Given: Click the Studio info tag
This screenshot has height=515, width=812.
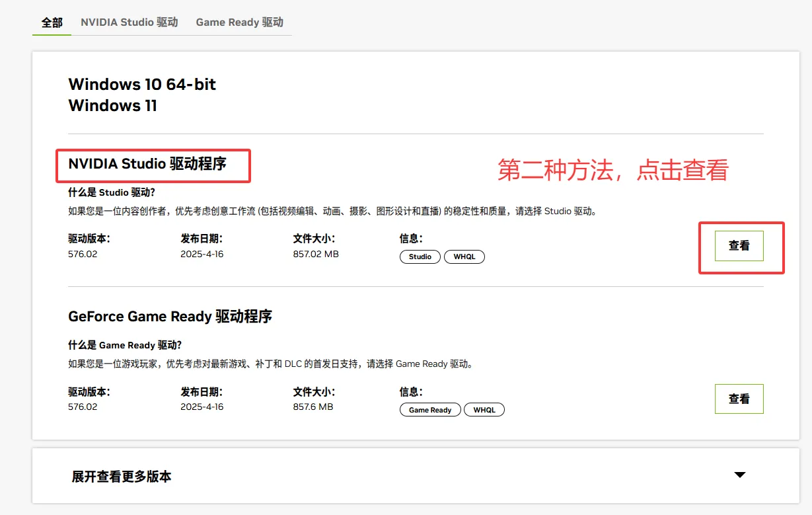Looking at the screenshot, I should 420,257.
